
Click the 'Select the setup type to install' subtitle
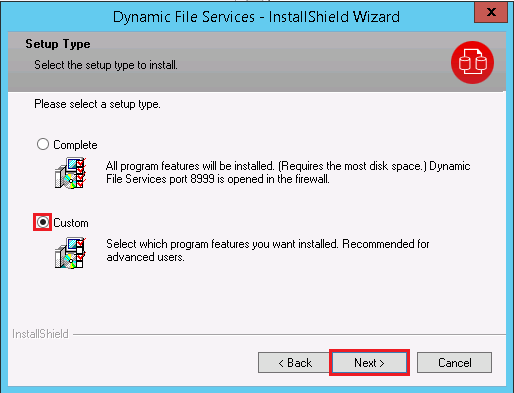106,65
